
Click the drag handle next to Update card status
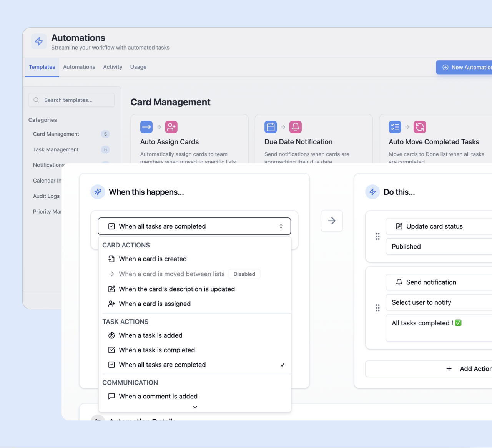point(377,236)
